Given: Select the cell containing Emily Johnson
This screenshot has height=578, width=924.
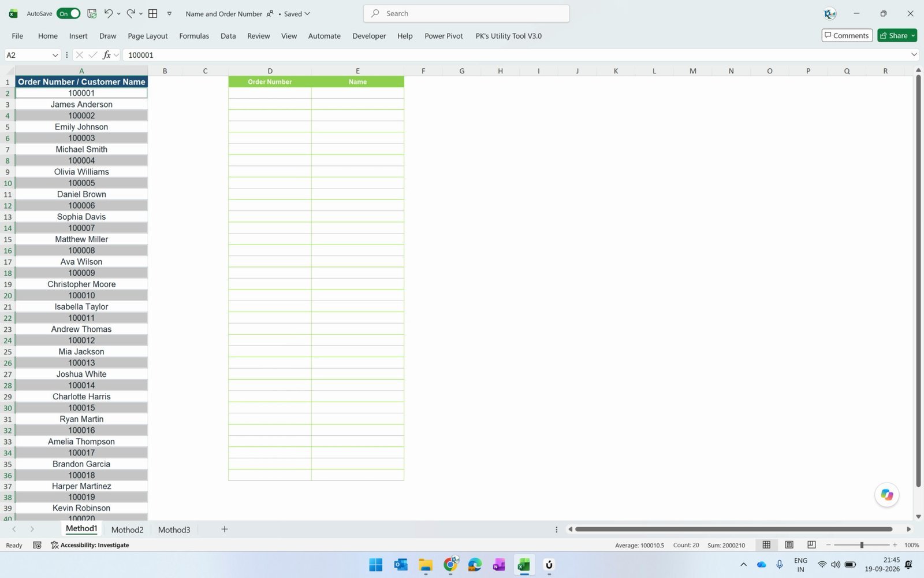Looking at the screenshot, I should tap(81, 127).
